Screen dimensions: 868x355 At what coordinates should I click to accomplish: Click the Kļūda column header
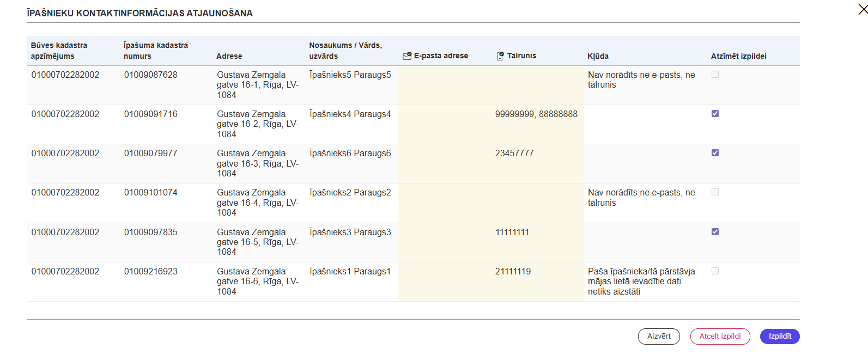[598, 56]
